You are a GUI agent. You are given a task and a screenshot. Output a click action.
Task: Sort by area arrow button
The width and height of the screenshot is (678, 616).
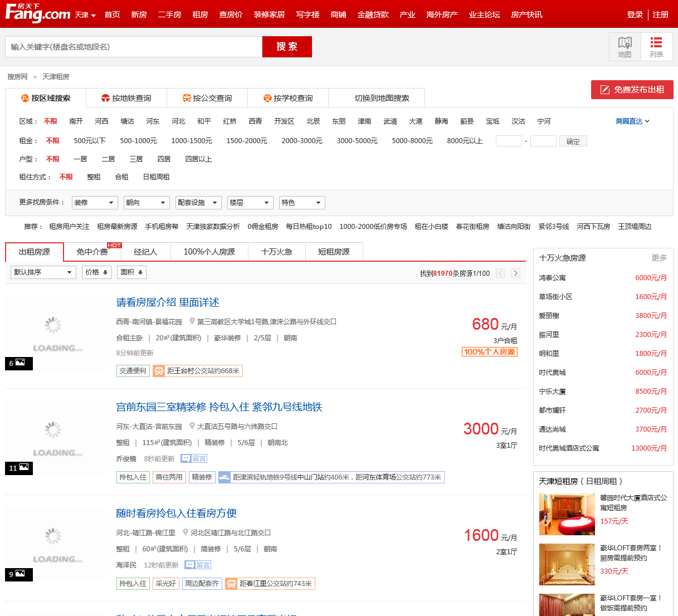tap(131, 272)
